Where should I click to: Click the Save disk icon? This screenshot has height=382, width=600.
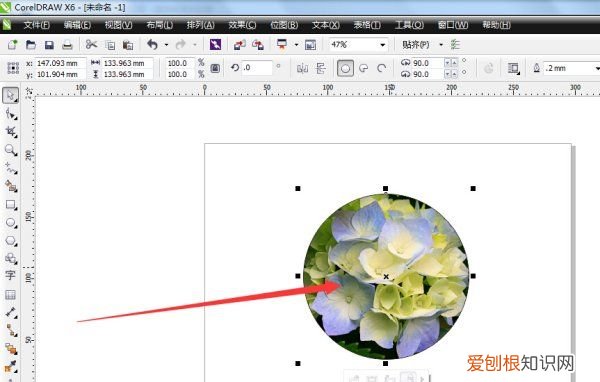(x=49, y=45)
